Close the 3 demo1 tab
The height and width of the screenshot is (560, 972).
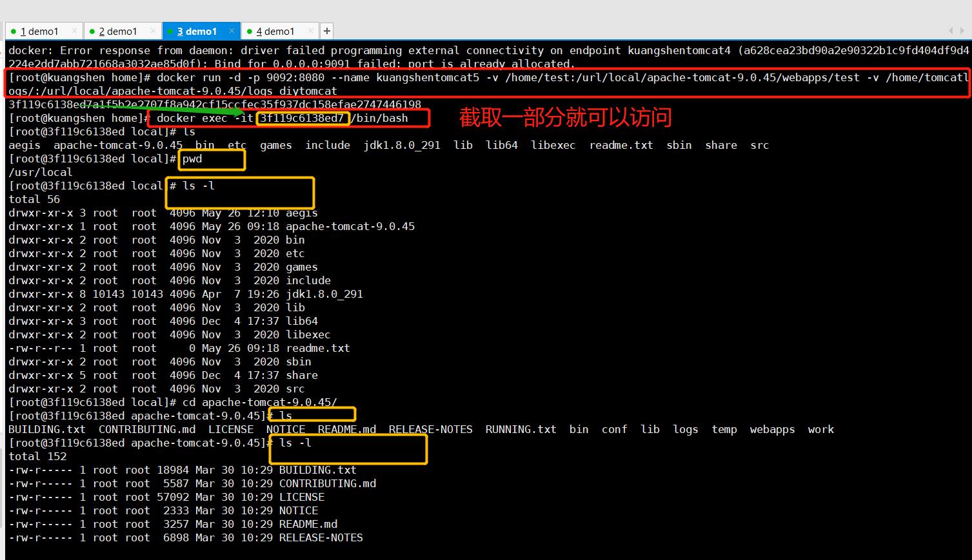click(x=232, y=31)
